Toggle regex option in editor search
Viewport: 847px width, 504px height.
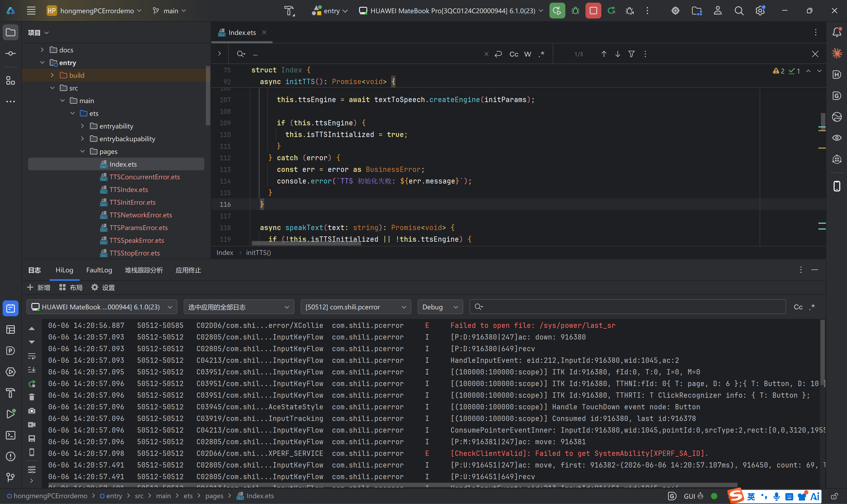[x=542, y=54]
